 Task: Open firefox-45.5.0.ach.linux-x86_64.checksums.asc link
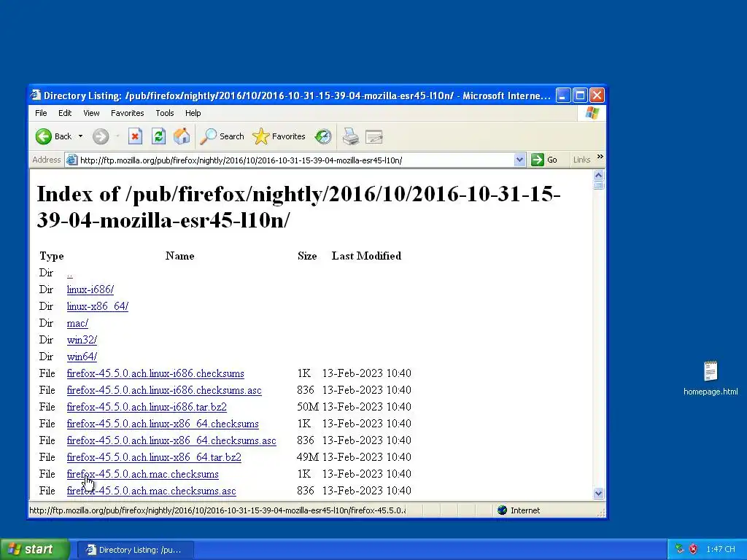coord(171,440)
